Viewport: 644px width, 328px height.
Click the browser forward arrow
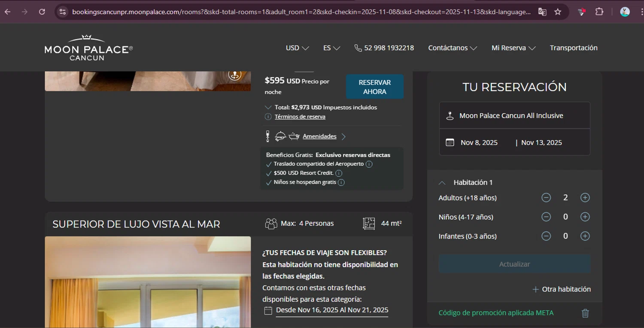pyautogui.click(x=24, y=12)
